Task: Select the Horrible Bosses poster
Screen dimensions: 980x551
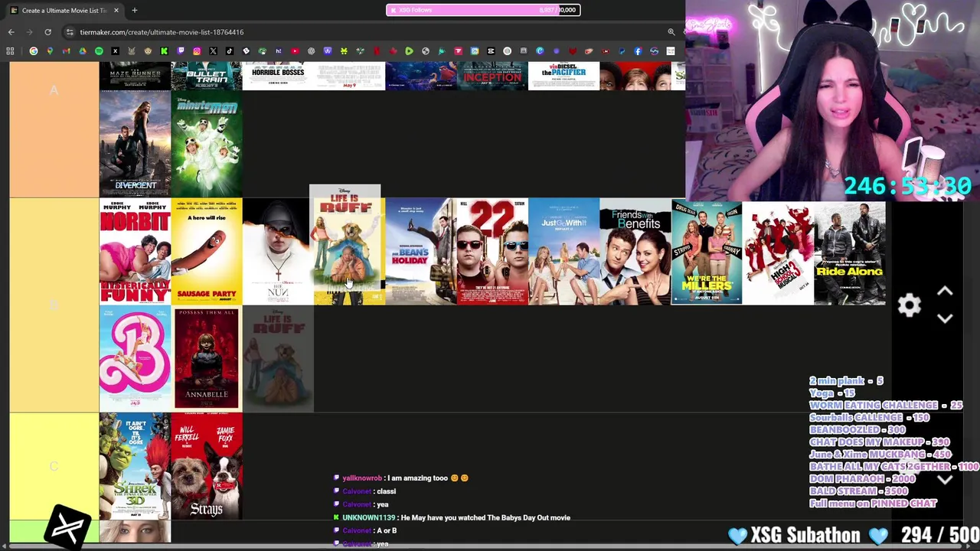Action: click(278, 76)
